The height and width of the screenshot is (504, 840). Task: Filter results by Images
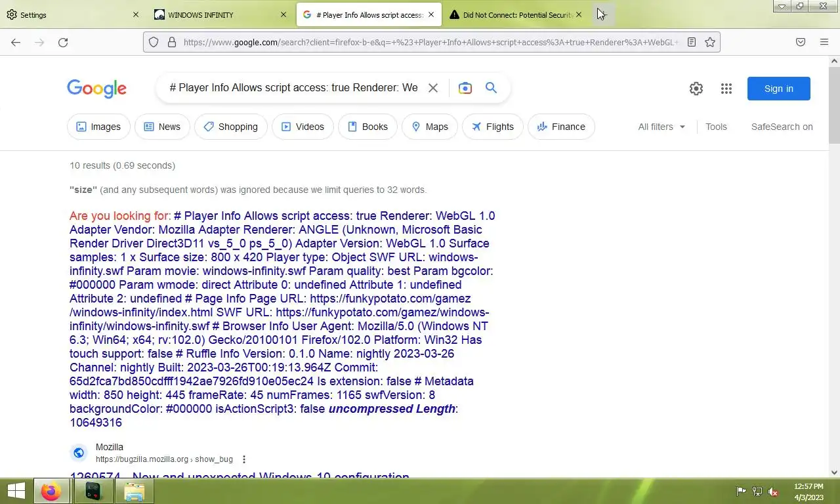click(x=98, y=127)
